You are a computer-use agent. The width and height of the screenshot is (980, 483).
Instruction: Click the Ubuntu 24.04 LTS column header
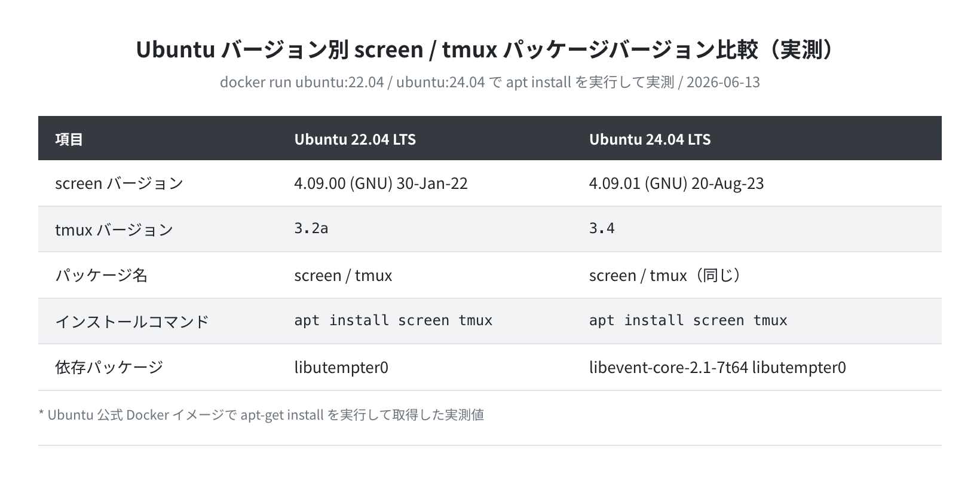point(650,139)
